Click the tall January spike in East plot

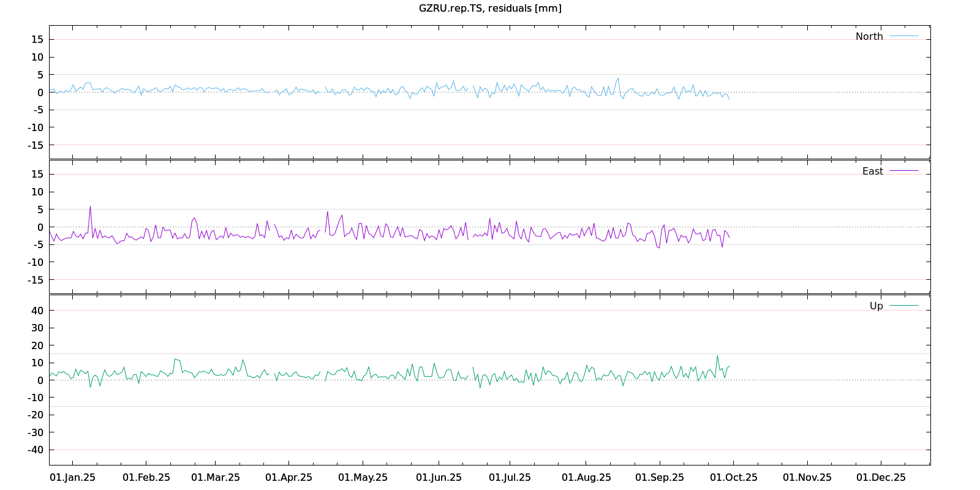(90, 207)
